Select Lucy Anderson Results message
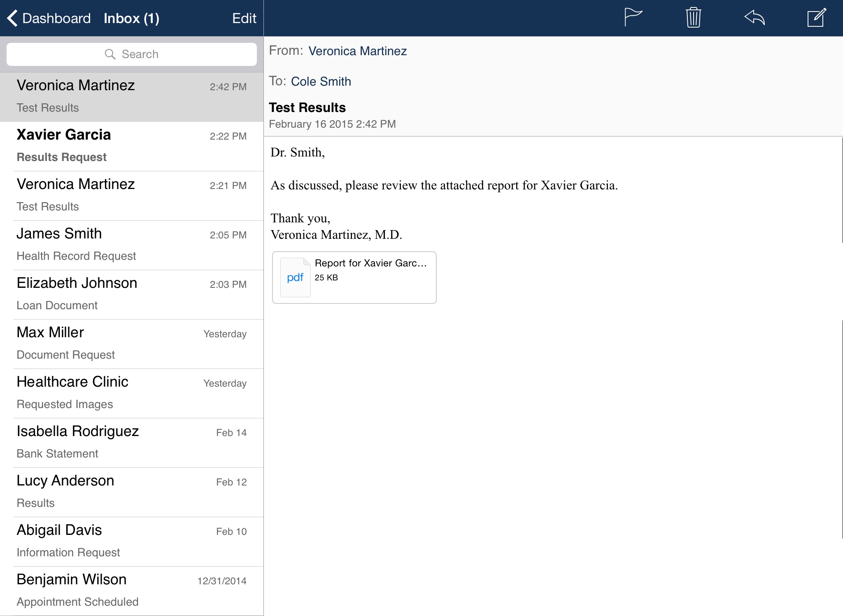Viewport: 843px width, 616px height. (132, 492)
